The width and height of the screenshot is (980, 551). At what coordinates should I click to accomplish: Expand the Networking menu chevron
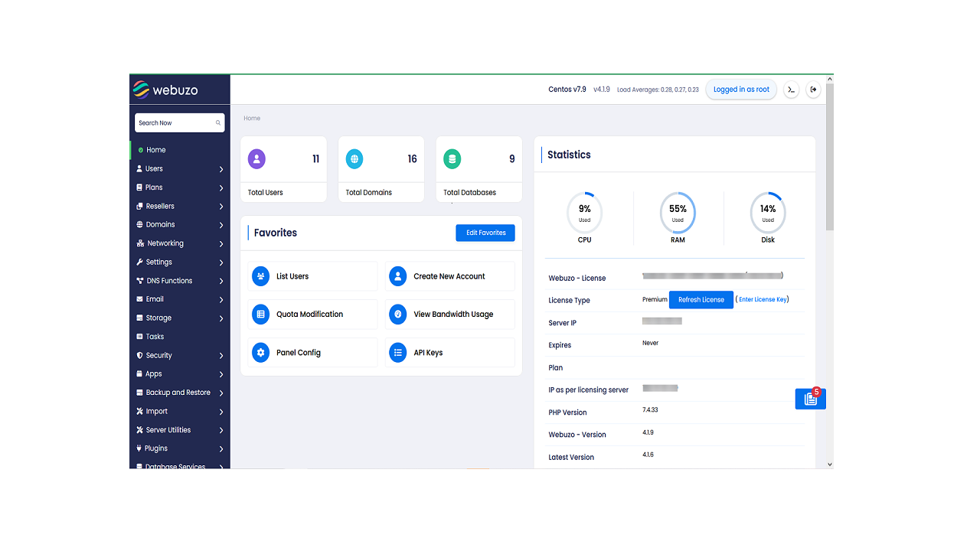(221, 244)
